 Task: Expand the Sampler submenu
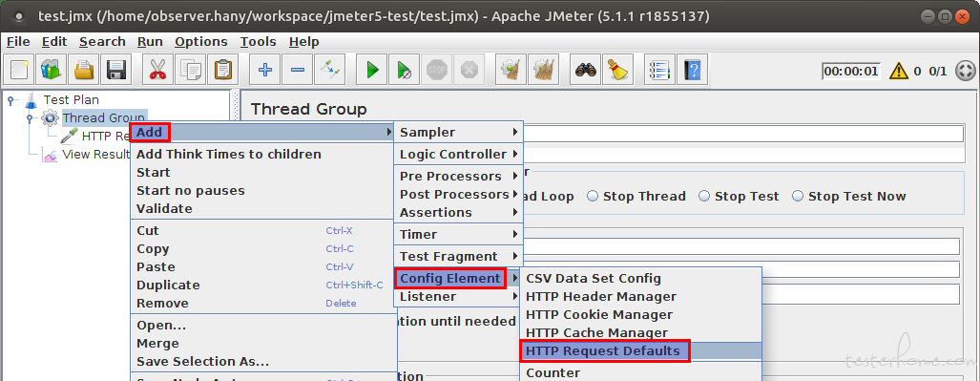[x=458, y=132]
